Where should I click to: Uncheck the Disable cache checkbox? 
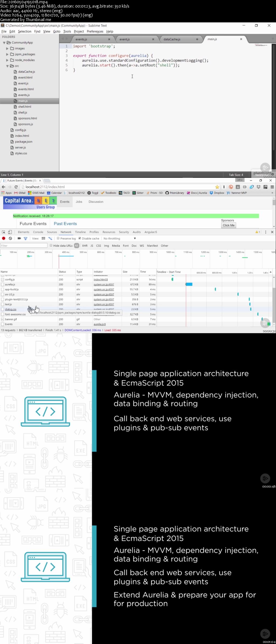pyautogui.click(x=80, y=238)
